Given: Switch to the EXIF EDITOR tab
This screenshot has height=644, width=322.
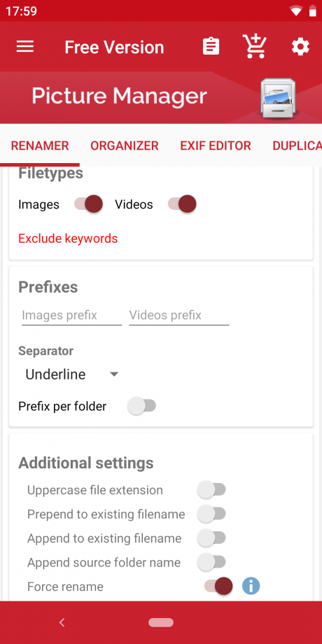Looking at the screenshot, I should point(216,146).
